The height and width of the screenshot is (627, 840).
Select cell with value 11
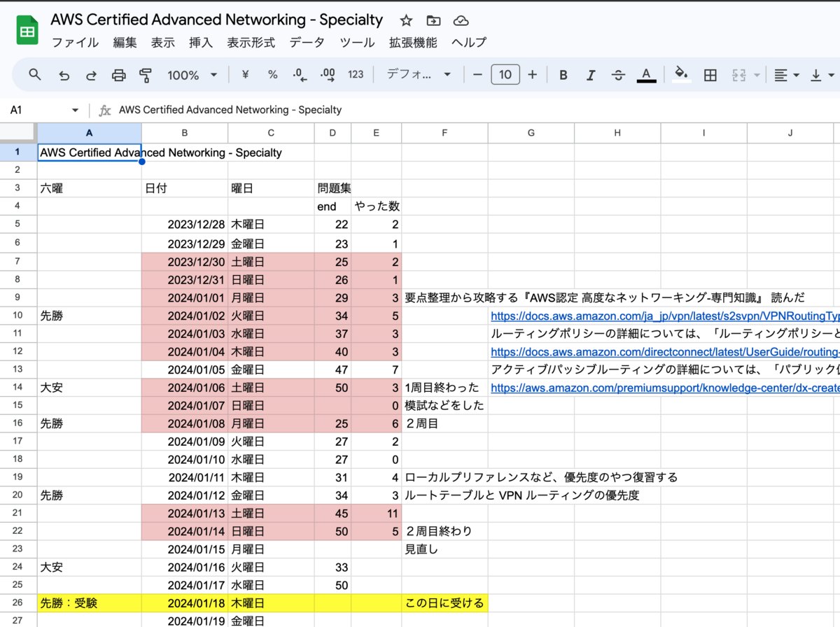click(377, 513)
